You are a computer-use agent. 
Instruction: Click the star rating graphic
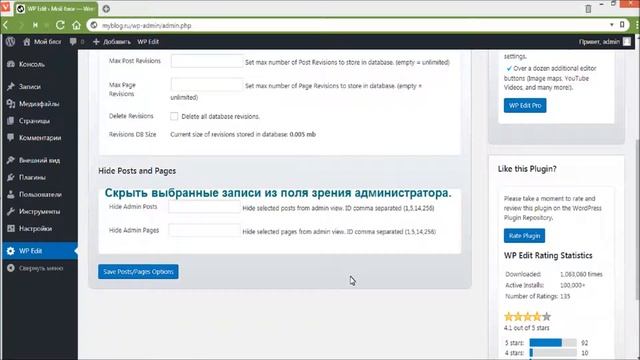pos(528,316)
